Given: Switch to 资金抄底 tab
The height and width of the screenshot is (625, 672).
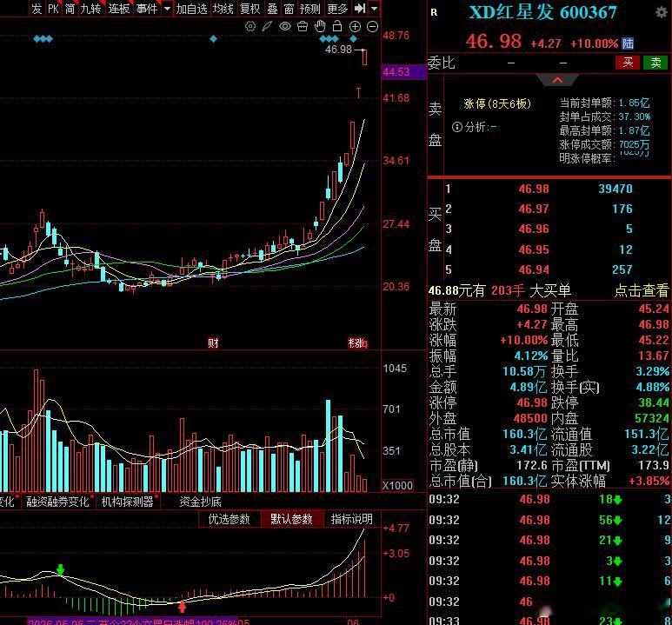Looking at the screenshot, I should [x=200, y=502].
